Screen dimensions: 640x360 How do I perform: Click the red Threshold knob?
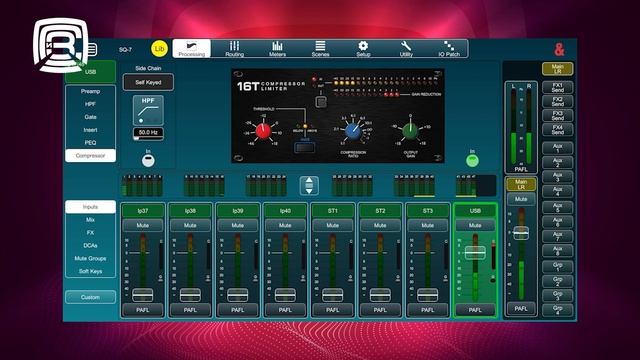tap(263, 131)
